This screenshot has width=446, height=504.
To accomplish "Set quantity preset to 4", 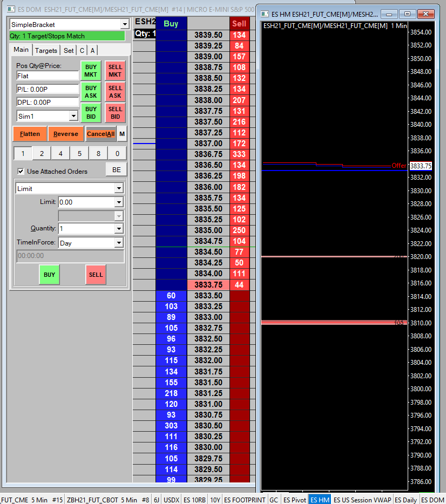I will (x=60, y=154).
